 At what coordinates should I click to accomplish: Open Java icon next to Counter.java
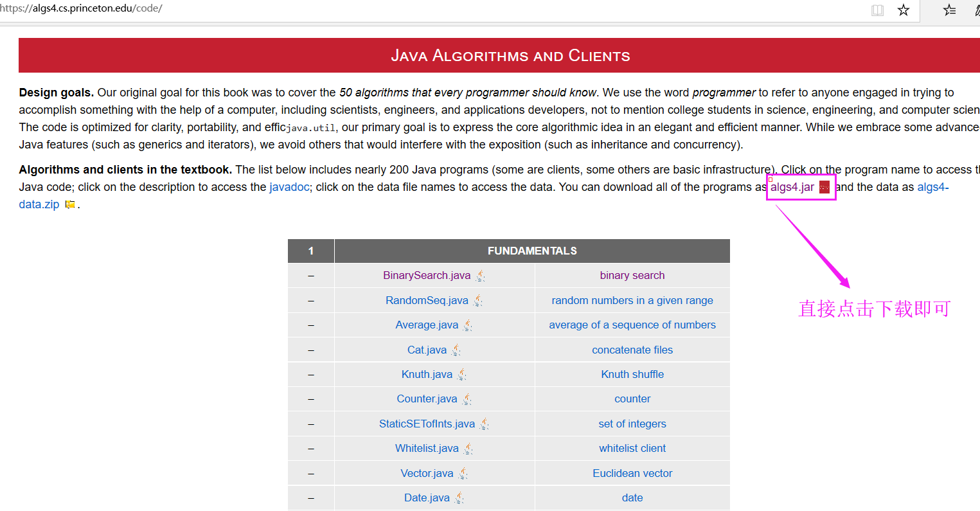467,399
